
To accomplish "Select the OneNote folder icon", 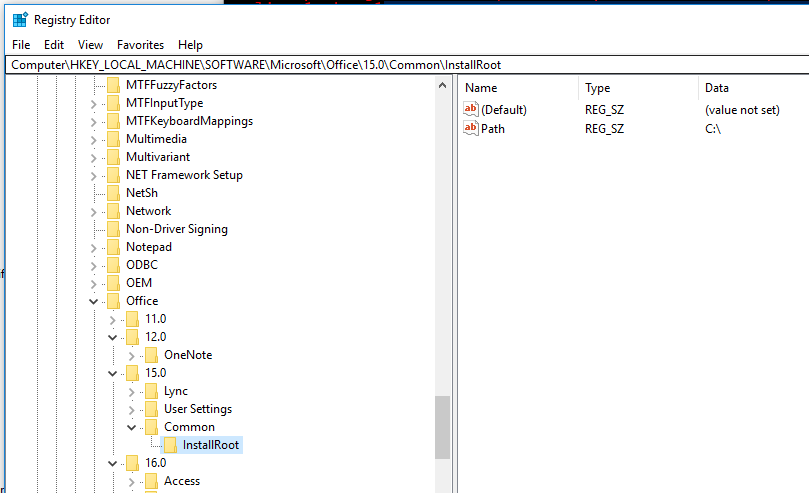I will tap(152, 355).
